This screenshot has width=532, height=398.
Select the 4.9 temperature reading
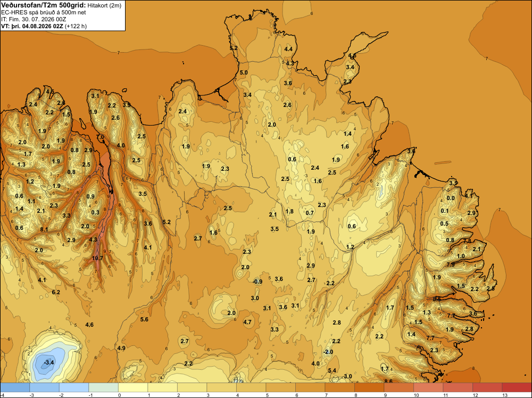tap(121, 348)
